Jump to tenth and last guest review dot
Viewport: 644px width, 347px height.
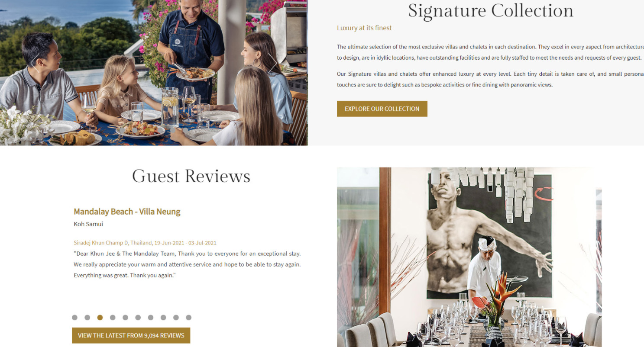coord(188,318)
